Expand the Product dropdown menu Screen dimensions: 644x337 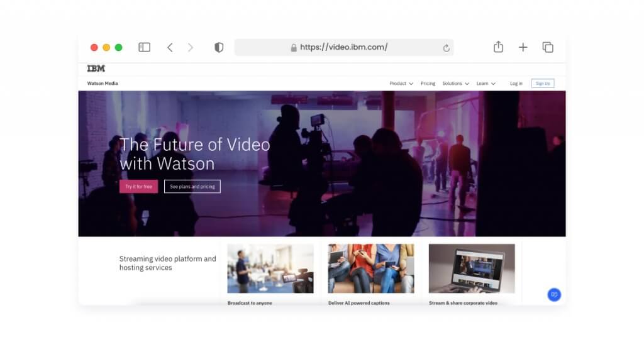(x=401, y=84)
